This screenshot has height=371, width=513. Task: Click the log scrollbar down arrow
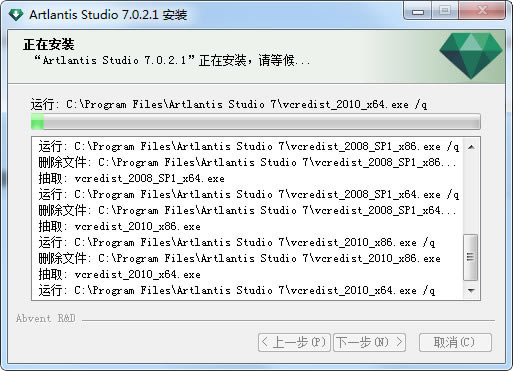471,291
